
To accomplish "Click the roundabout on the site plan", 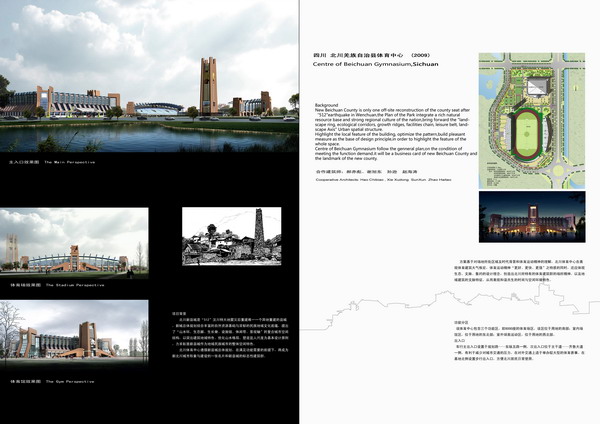I will point(558,170).
